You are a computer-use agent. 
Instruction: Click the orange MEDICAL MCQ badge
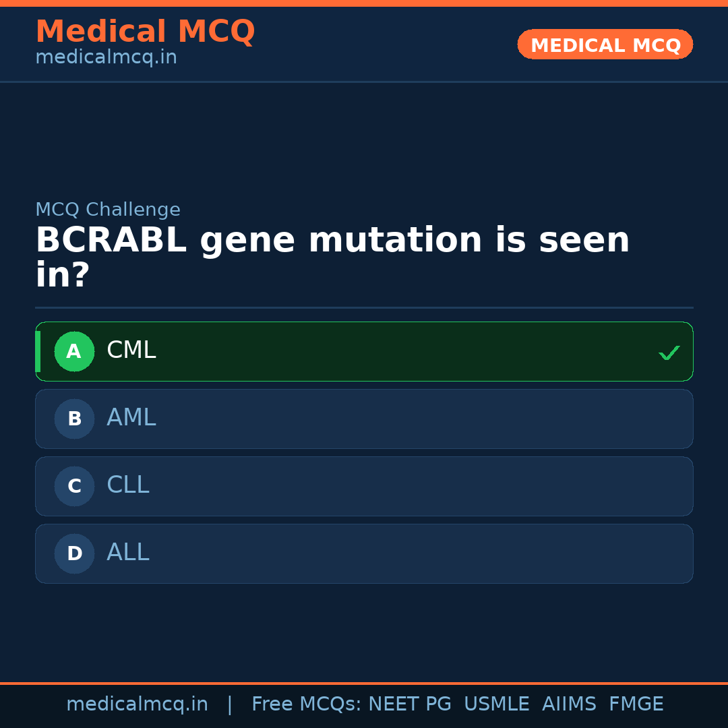(605, 44)
